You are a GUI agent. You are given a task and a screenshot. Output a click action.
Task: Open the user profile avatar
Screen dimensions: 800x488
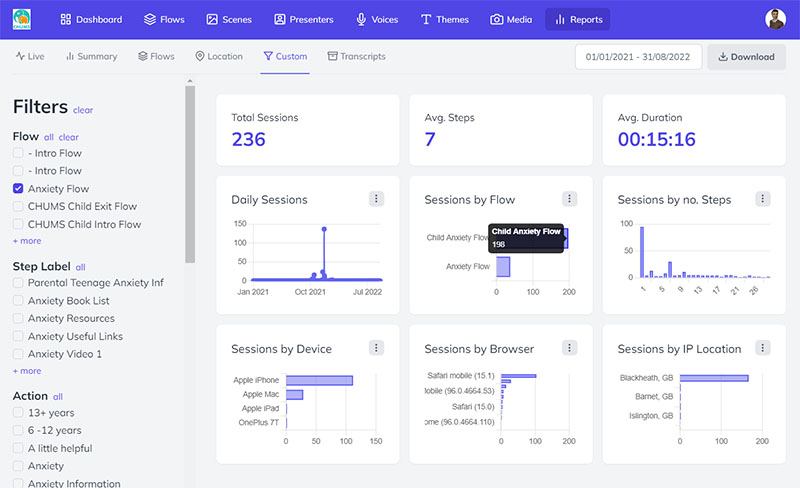pos(775,19)
